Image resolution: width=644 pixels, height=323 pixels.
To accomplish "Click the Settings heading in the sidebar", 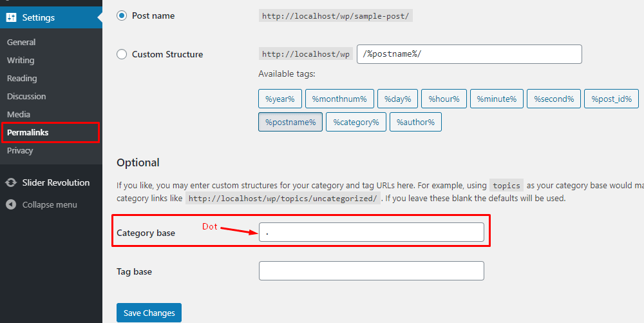I will (x=38, y=17).
